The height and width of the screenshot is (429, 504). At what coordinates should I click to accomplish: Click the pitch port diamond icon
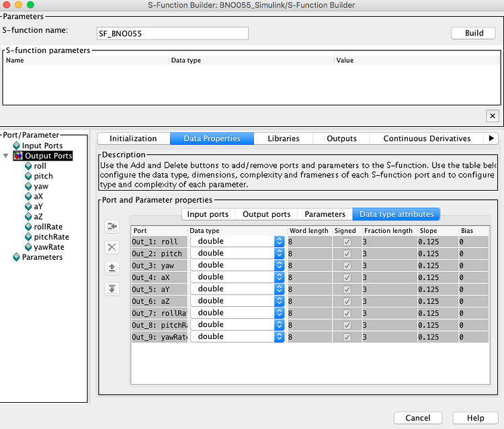(28, 176)
